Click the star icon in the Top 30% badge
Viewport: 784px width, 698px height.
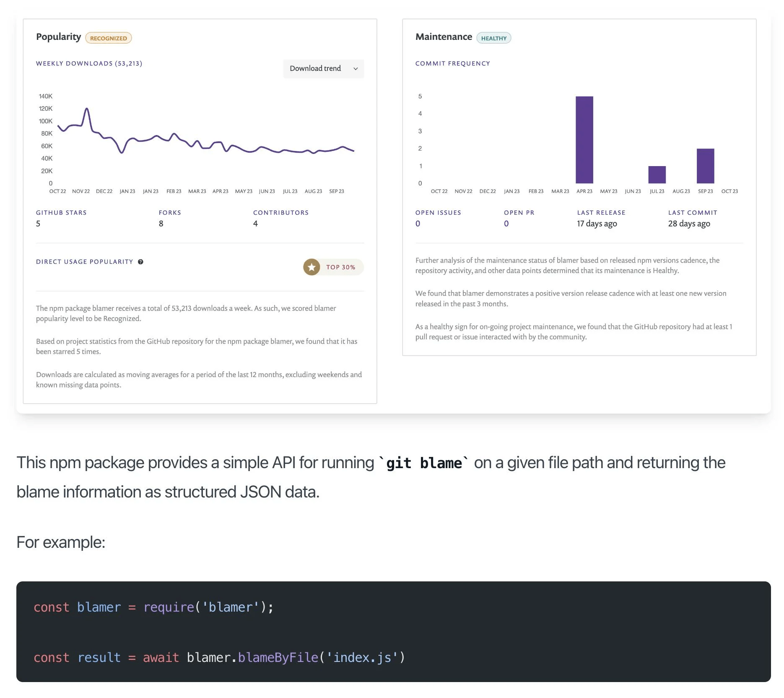312,267
